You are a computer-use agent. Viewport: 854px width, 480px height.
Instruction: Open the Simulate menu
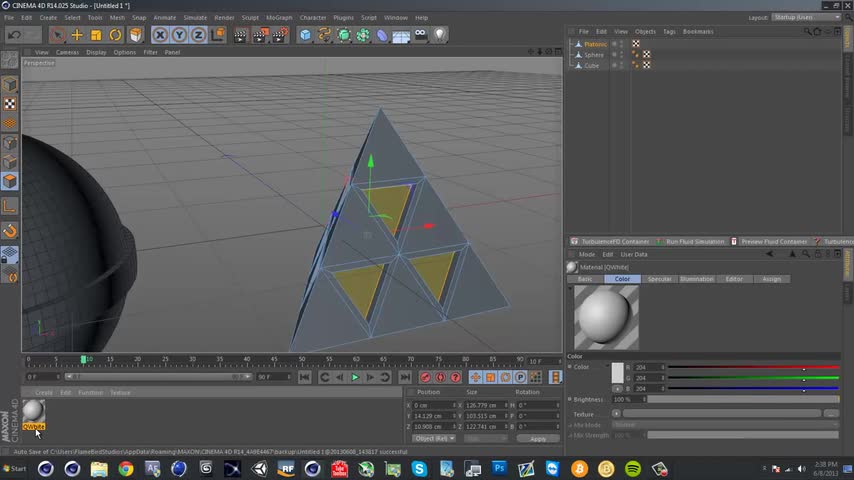point(195,17)
